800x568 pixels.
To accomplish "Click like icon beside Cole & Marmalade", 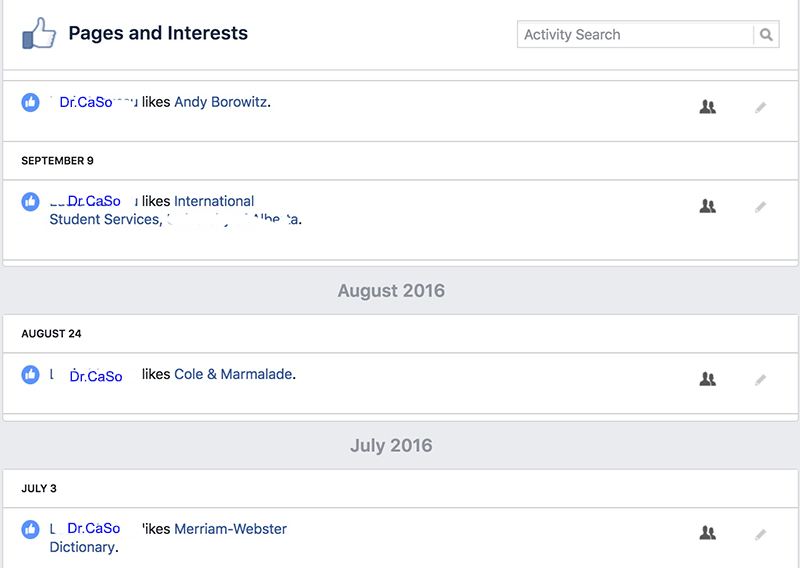I will (31, 375).
